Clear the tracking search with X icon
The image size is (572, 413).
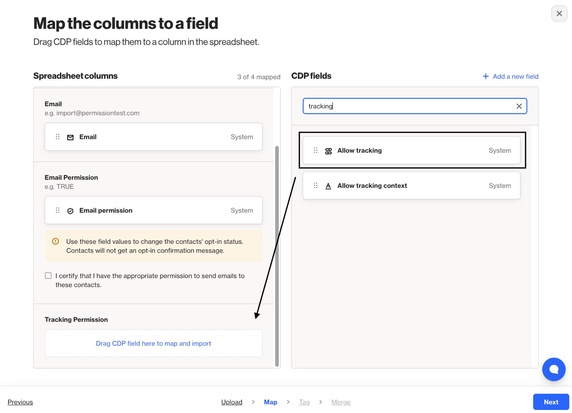[519, 106]
